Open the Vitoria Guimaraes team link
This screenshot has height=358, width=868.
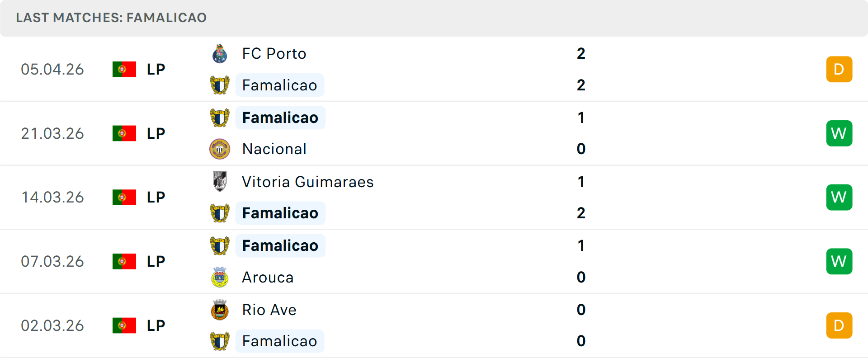[307, 182]
